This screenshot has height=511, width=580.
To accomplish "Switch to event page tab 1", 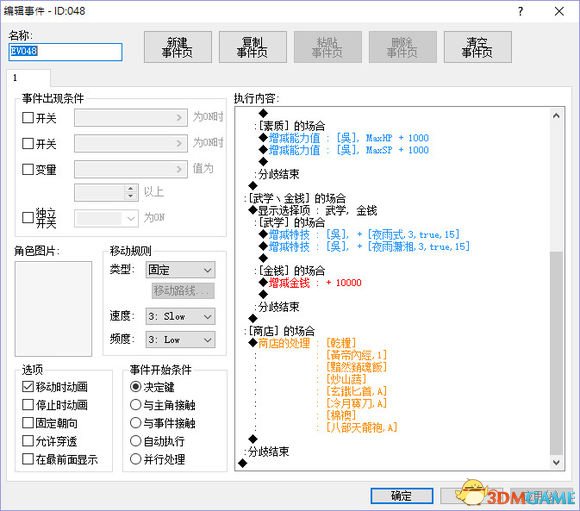I will click(x=28, y=78).
